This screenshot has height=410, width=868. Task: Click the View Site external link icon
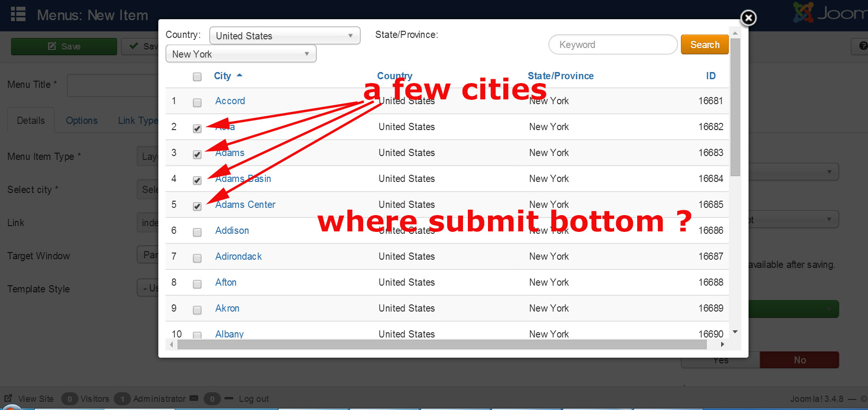click(x=8, y=398)
